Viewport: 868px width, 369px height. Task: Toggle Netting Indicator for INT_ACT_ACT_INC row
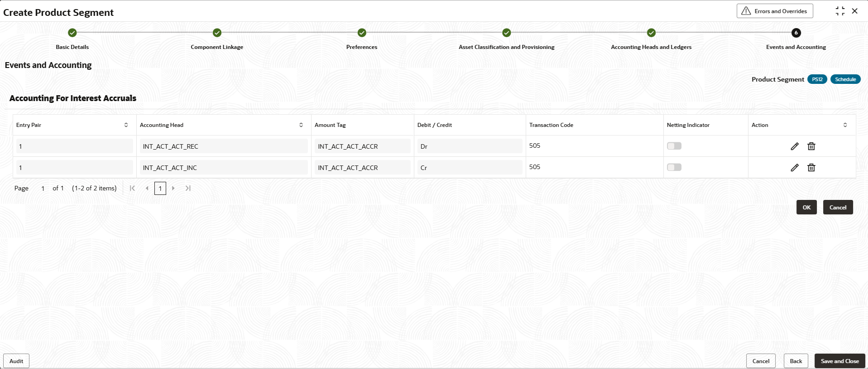(x=674, y=167)
